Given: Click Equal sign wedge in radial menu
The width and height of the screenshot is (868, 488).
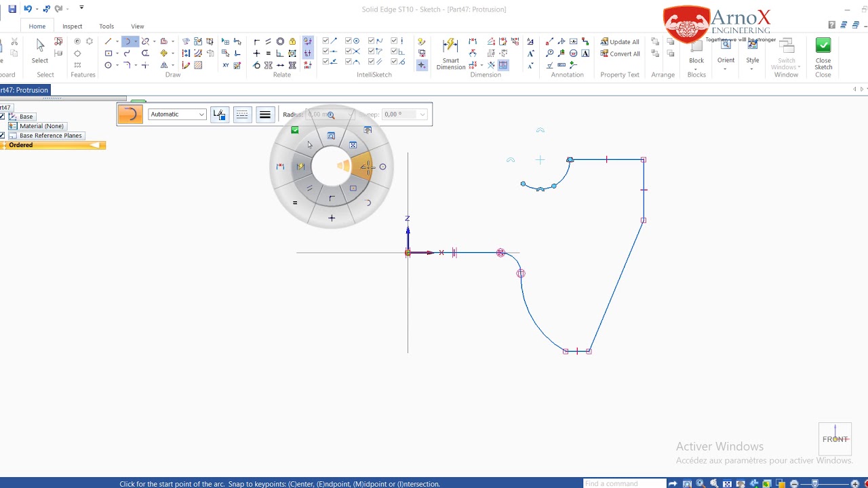Looking at the screenshot, I should 295,203.
